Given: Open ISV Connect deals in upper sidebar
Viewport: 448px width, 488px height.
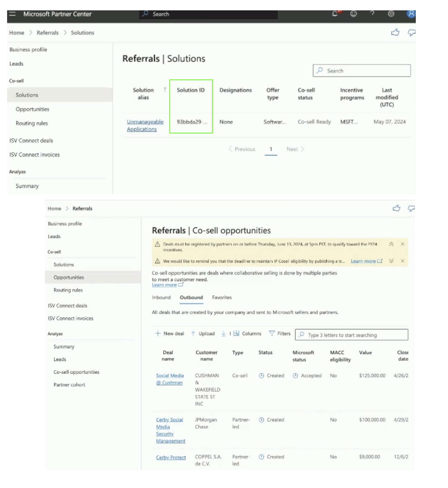Looking at the screenshot, I should point(31,141).
